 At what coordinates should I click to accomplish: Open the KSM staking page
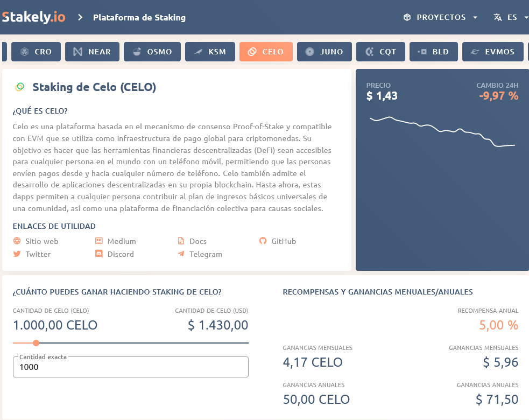coord(210,52)
